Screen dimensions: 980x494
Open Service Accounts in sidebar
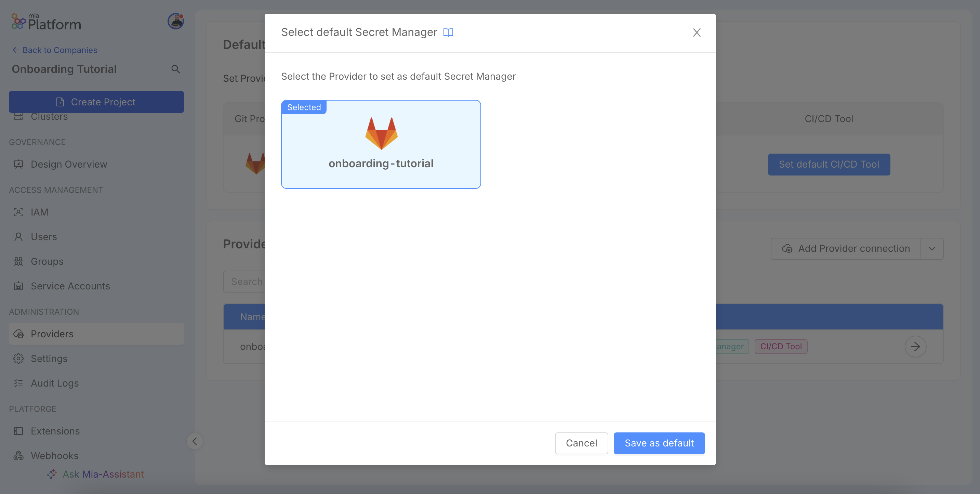(96, 286)
